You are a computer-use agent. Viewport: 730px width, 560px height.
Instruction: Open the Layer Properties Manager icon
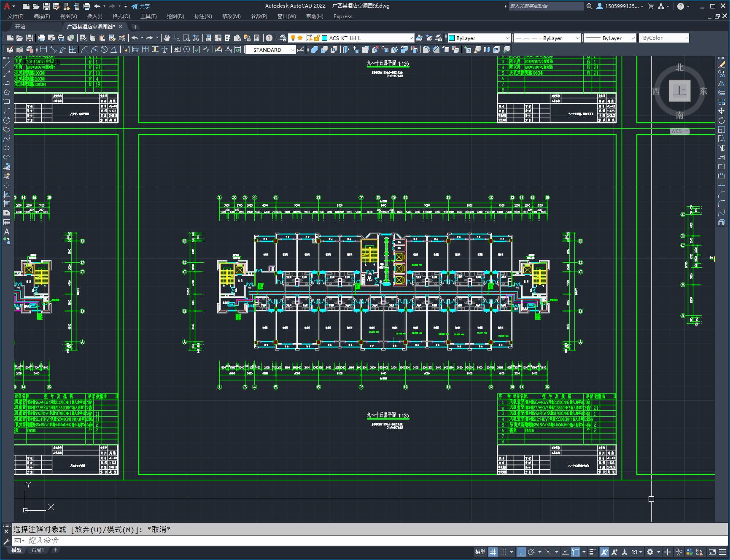(283, 38)
